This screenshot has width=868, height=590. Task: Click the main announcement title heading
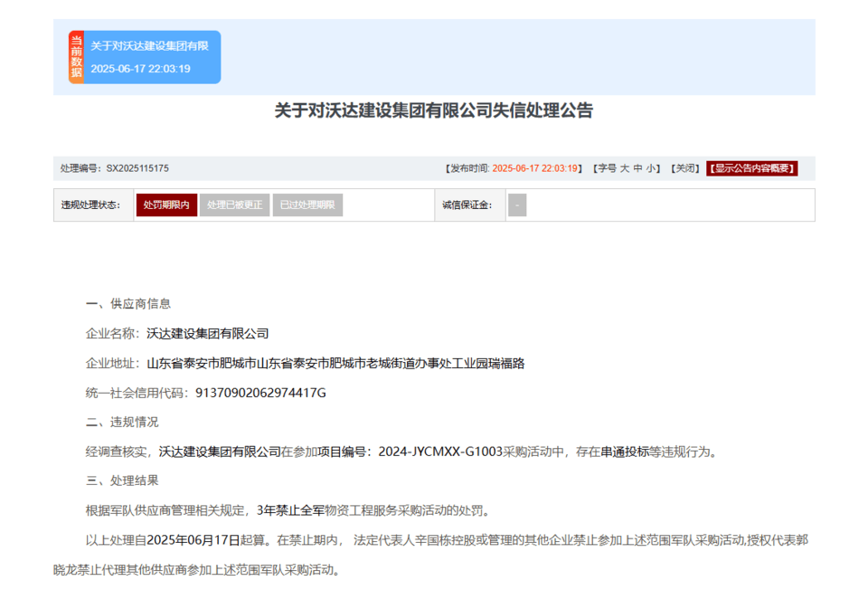(x=434, y=111)
